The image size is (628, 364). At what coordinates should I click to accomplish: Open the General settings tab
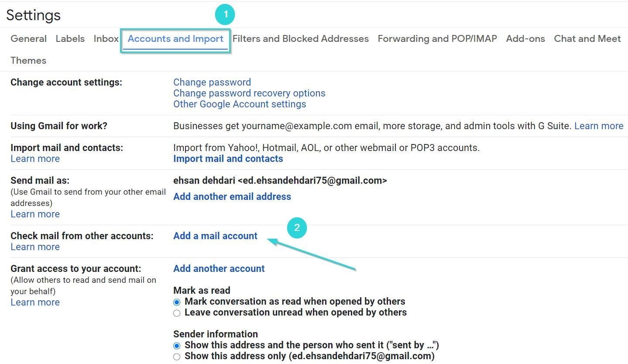tap(28, 39)
